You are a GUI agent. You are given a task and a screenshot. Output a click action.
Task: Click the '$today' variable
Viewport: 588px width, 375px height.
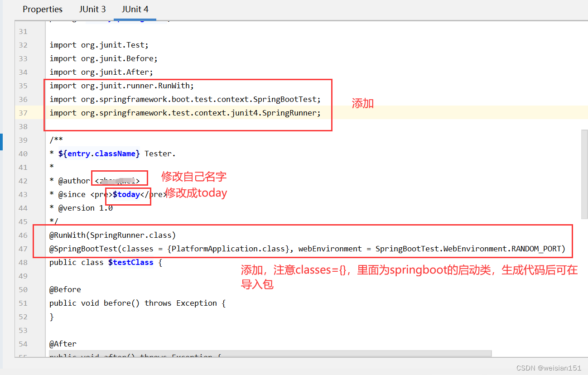pyautogui.click(x=126, y=194)
